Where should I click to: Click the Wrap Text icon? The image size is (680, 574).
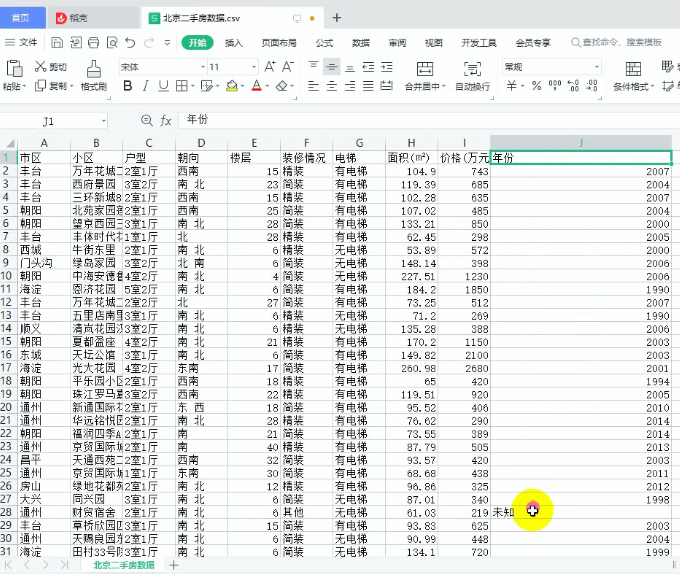(x=472, y=68)
